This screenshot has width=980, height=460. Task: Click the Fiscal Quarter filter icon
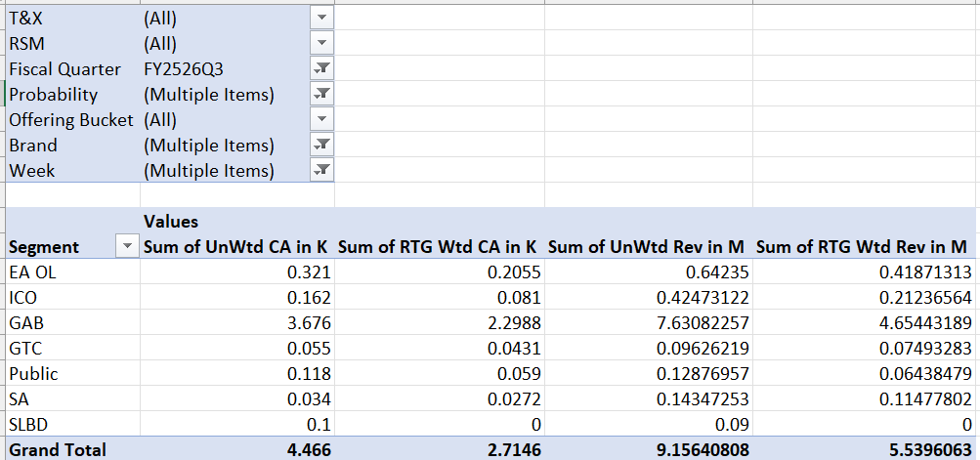[x=322, y=69]
